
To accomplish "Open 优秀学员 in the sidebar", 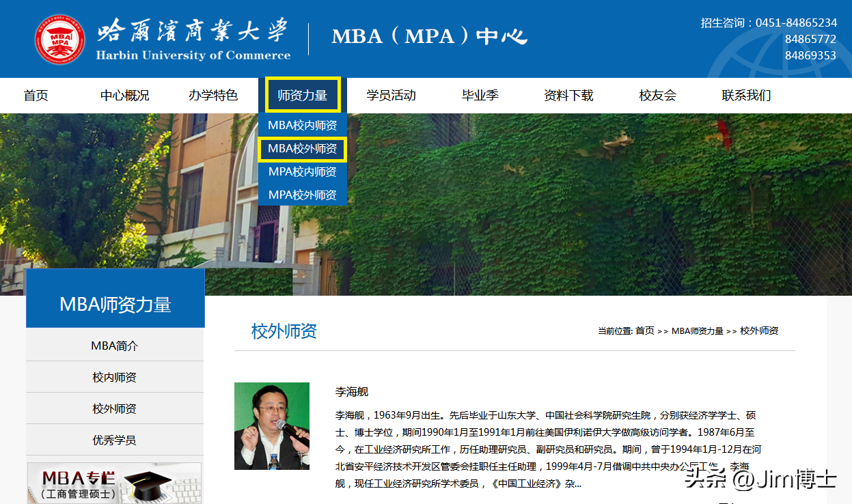I will [115, 440].
